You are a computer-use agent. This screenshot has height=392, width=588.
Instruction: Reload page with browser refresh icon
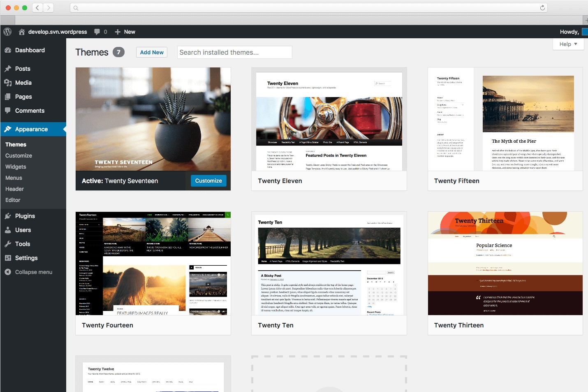click(x=542, y=8)
